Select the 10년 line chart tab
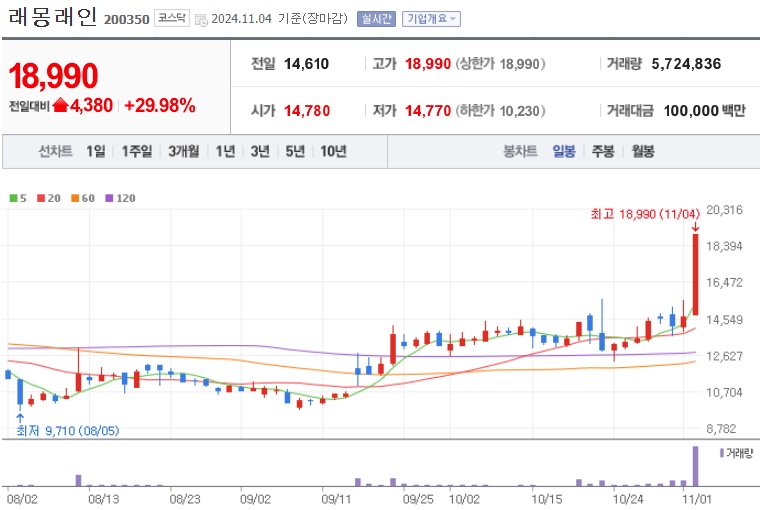The width and height of the screenshot is (760, 510). point(333,151)
